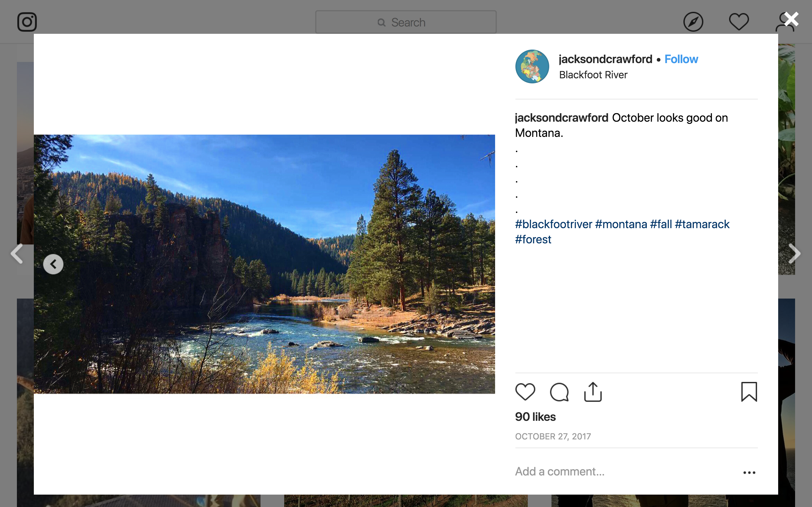
Task: Like the post with the heart icon
Action: tap(525, 392)
